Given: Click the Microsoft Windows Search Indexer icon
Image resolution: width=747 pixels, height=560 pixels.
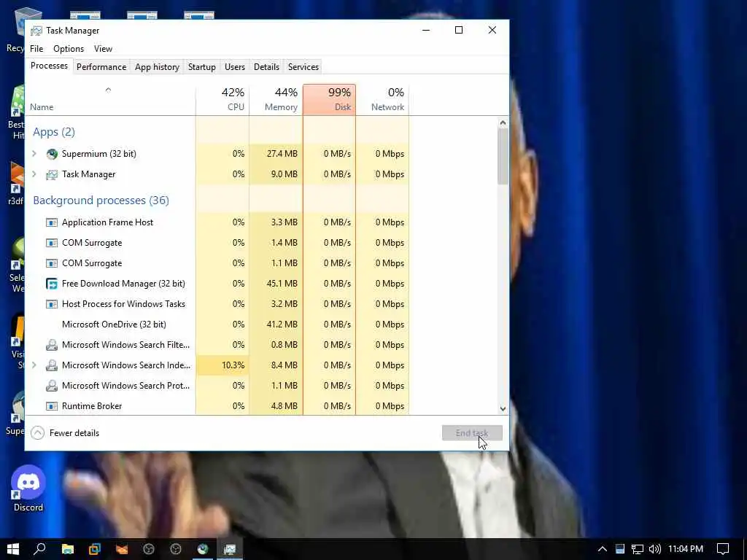Looking at the screenshot, I should point(52,365).
